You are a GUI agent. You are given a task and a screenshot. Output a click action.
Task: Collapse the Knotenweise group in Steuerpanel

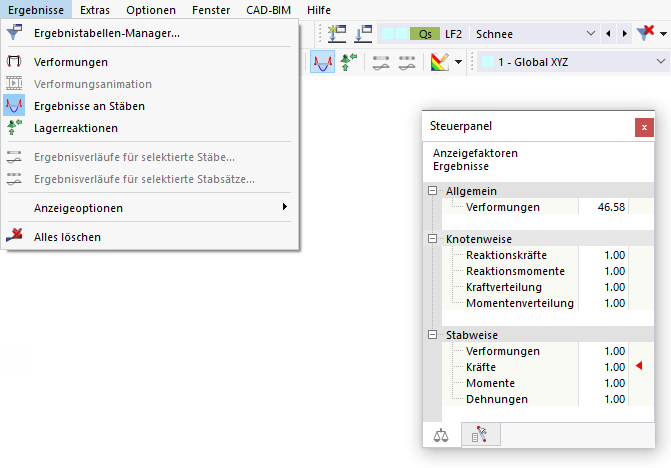tap(433, 239)
